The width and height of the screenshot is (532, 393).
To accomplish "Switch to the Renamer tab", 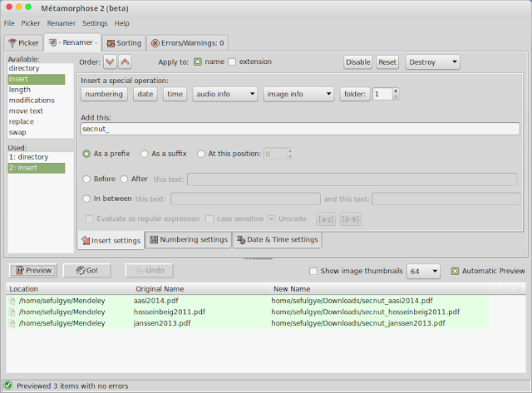I will coord(72,42).
